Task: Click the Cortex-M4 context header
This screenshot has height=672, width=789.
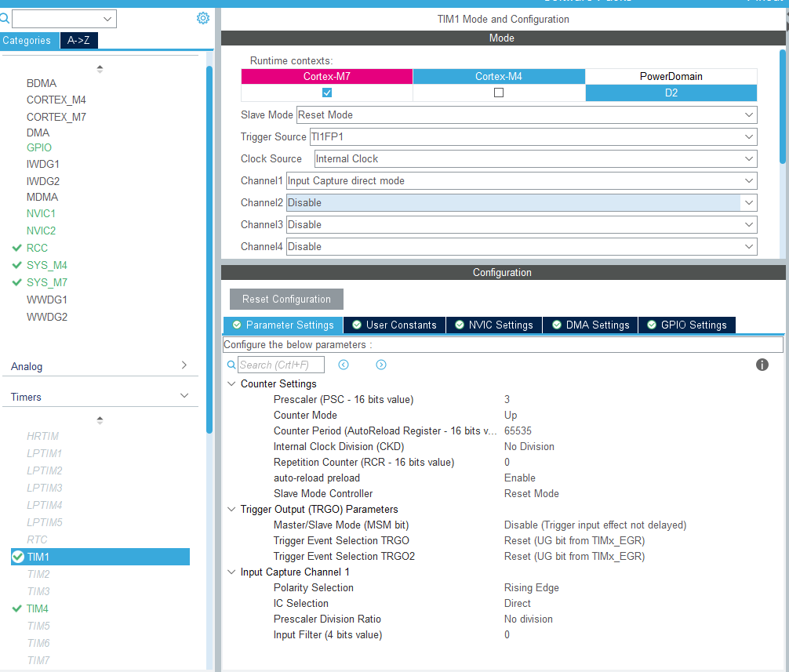Action: pos(499,77)
